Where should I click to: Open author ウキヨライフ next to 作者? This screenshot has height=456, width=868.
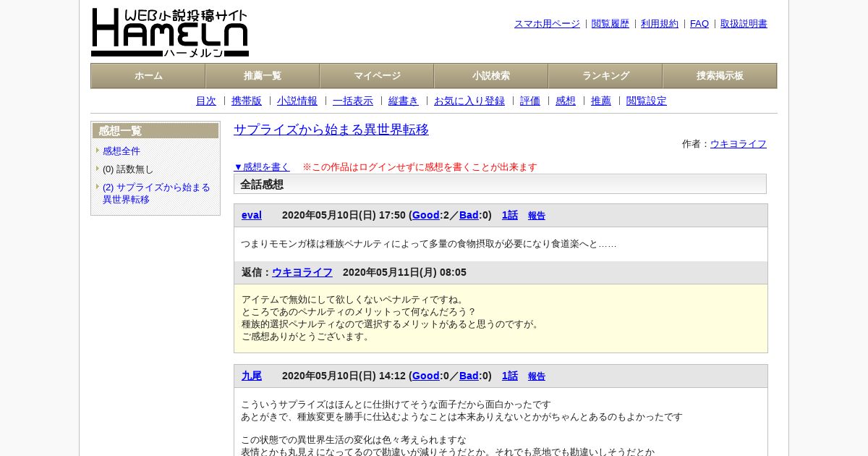[739, 144]
